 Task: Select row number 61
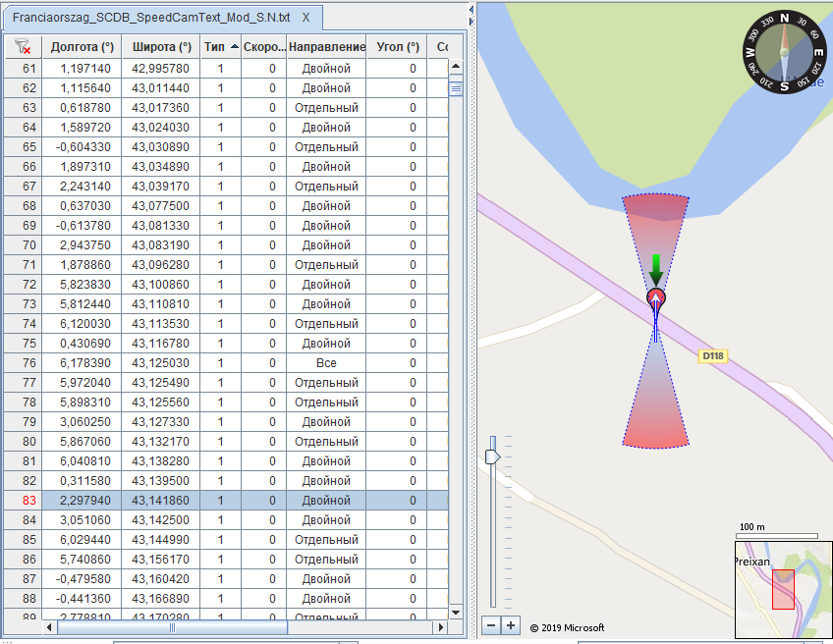23,69
